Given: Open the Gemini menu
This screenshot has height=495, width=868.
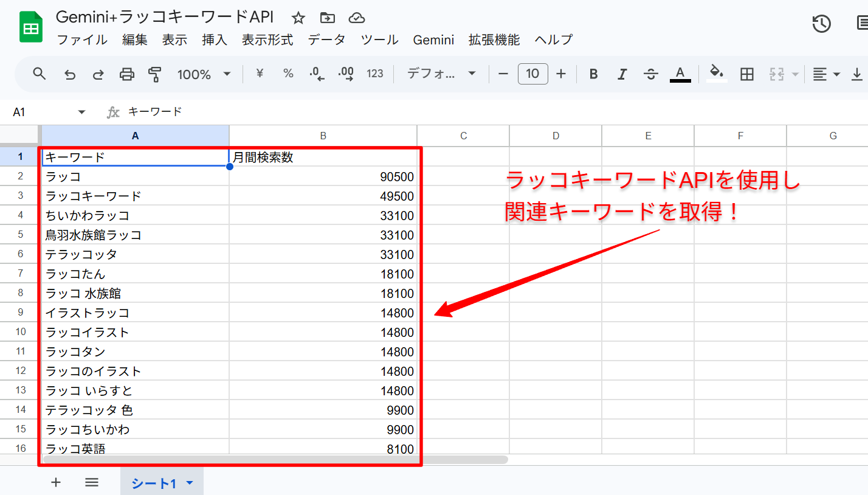Looking at the screenshot, I should (x=433, y=40).
